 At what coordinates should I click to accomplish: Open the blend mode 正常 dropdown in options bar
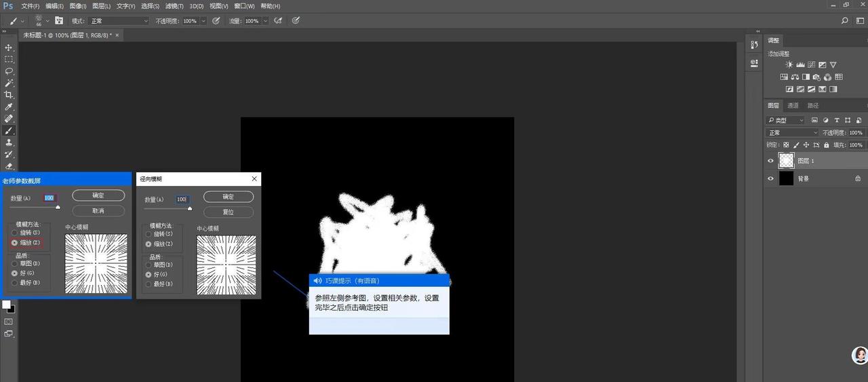pyautogui.click(x=119, y=21)
